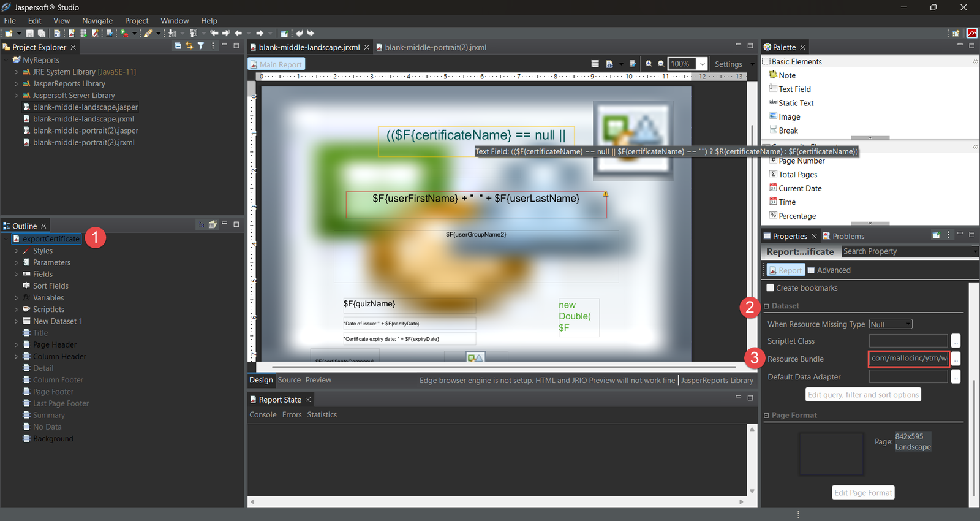Click the Resource Bundle input field
This screenshot has height=521, width=980.
(x=908, y=359)
